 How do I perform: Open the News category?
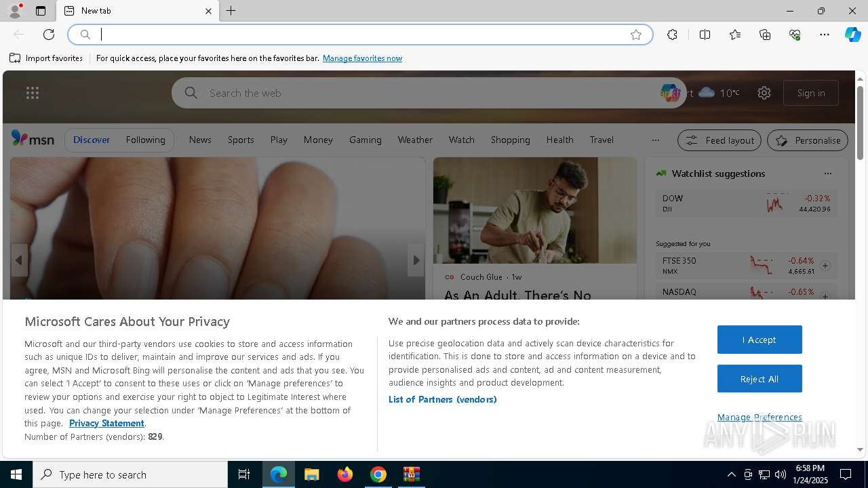pos(200,140)
